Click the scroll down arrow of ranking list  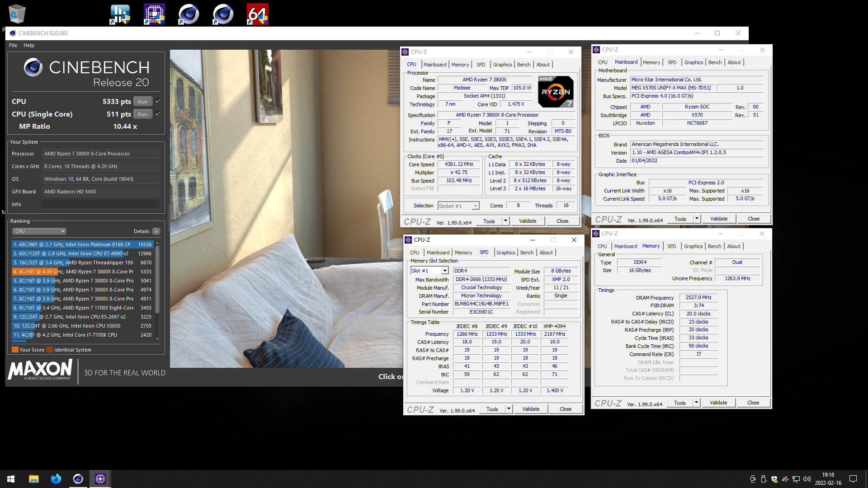pyautogui.click(x=157, y=338)
